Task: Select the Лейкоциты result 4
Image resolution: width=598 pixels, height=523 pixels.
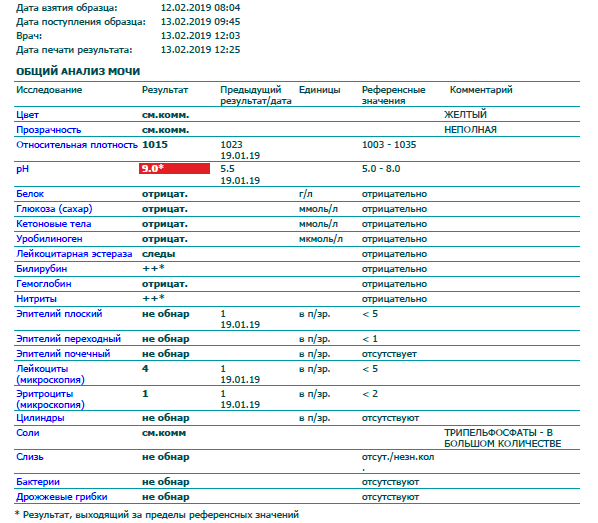Action: click(145, 369)
